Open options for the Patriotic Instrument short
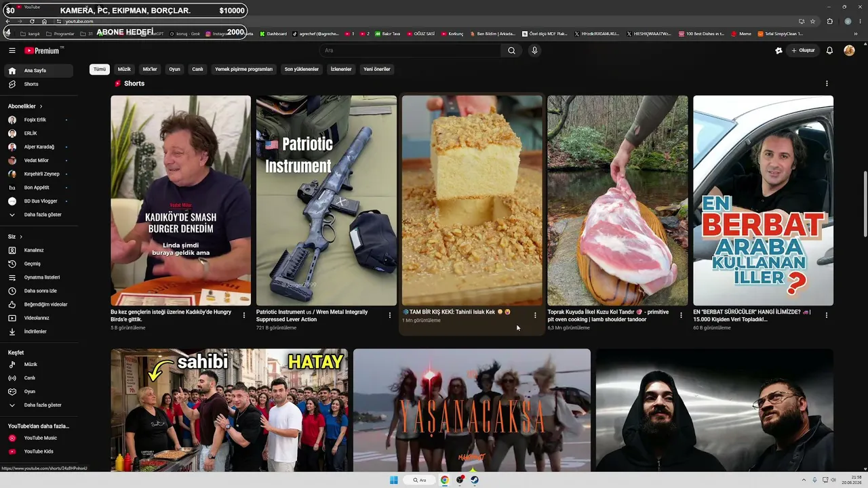The height and width of the screenshot is (488, 868). click(389, 315)
